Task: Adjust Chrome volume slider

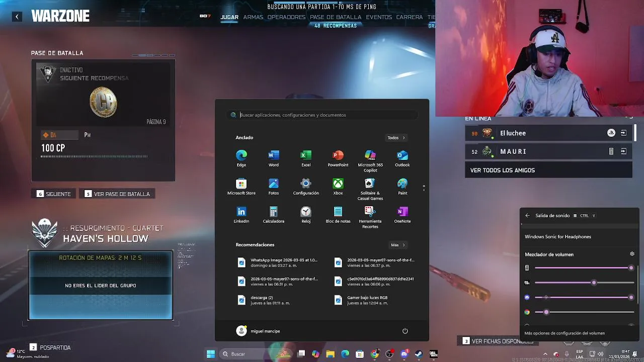Action: point(583,312)
